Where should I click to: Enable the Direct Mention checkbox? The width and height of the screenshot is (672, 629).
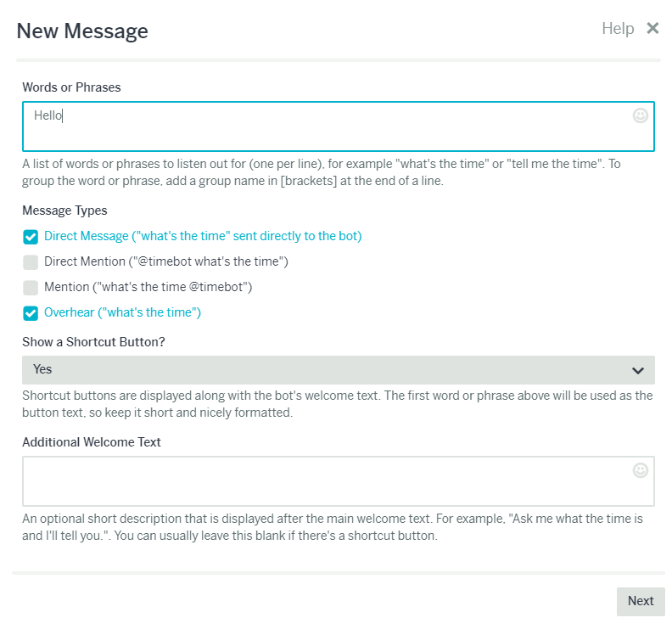(31, 262)
